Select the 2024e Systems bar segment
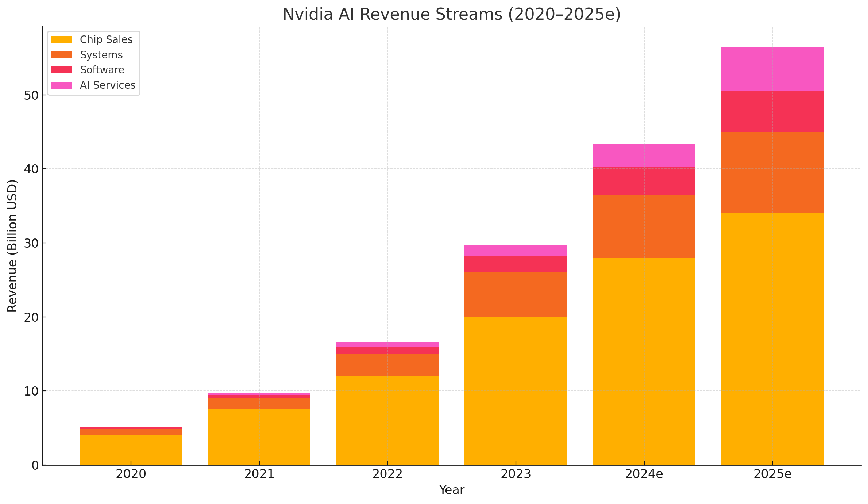The height and width of the screenshot is (504, 868). 644,226
